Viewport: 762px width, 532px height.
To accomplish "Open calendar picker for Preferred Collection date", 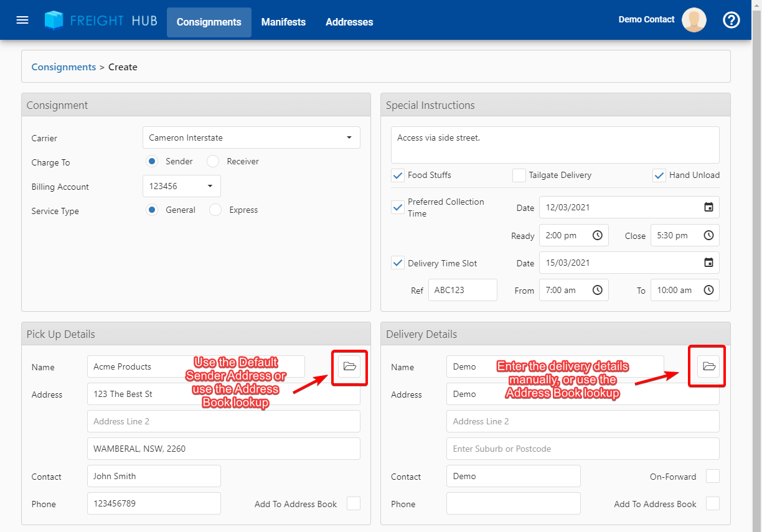I will (x=708, y=207).
